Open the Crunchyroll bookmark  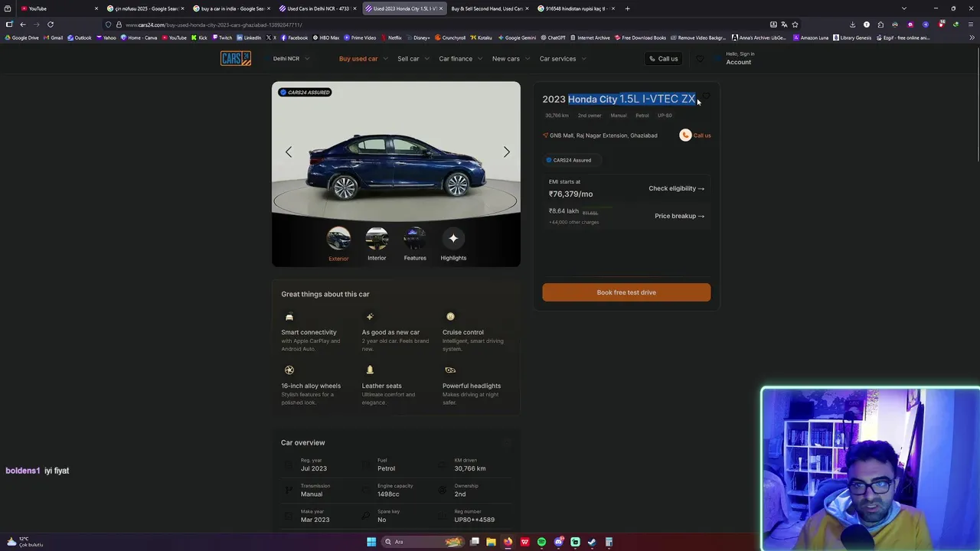click(x=450, y=37)
